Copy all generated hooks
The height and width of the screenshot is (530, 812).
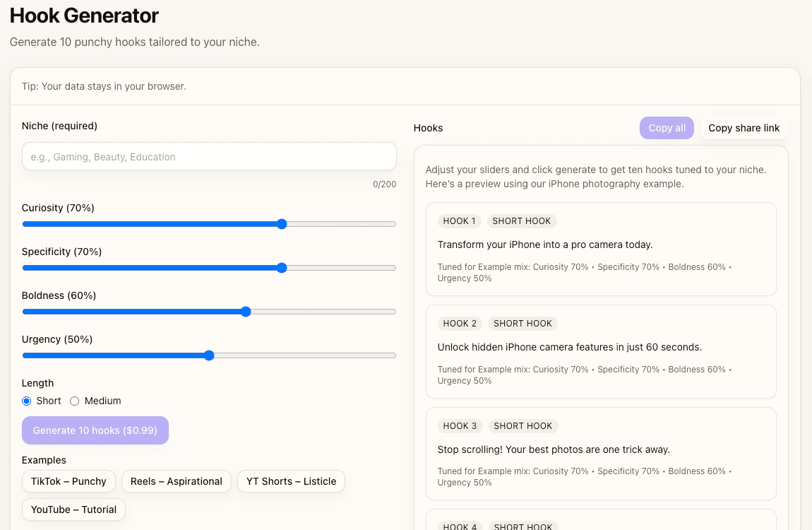[x=666, y=128]
